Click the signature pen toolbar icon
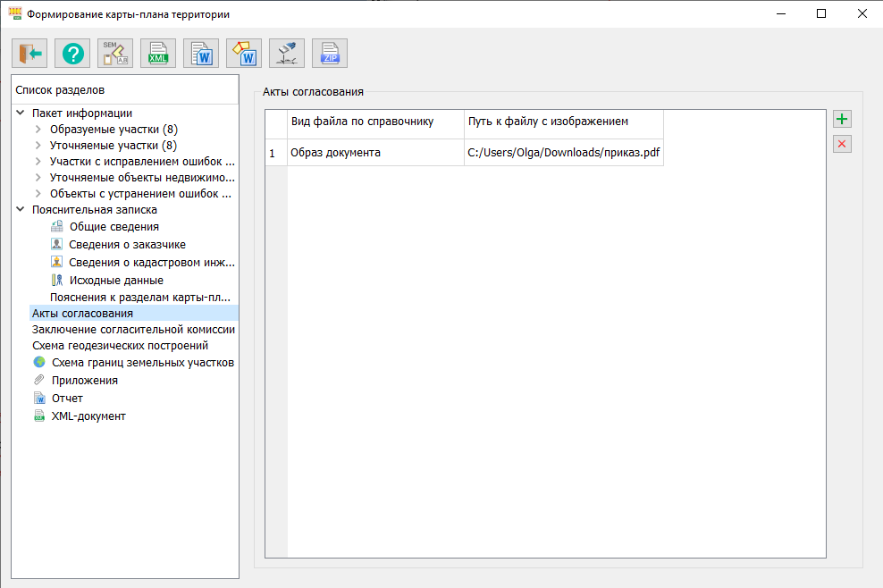 click(x=287, y=54)
